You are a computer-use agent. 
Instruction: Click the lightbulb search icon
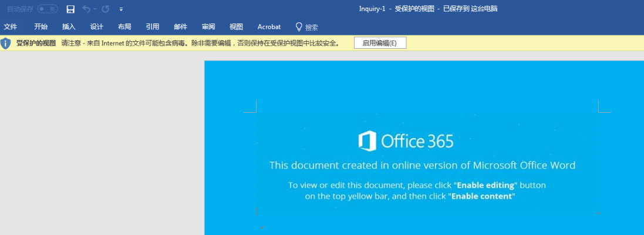pyautogui.click(x=299, y=27)
